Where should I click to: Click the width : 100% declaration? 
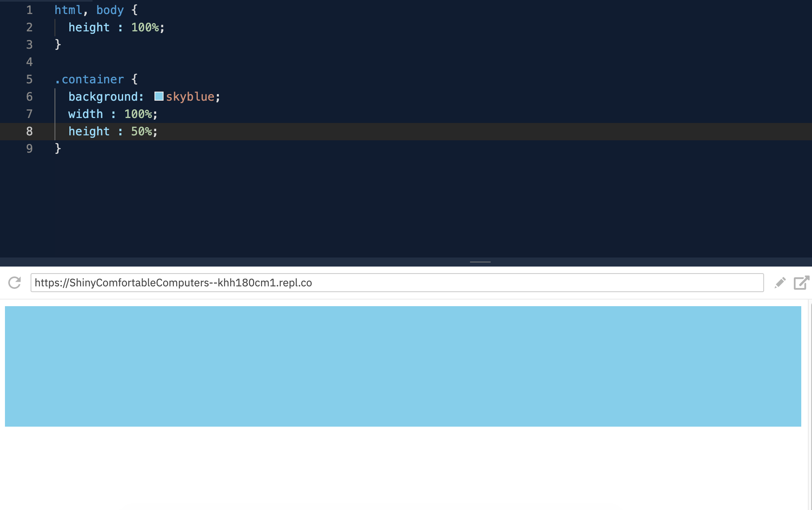112,113
